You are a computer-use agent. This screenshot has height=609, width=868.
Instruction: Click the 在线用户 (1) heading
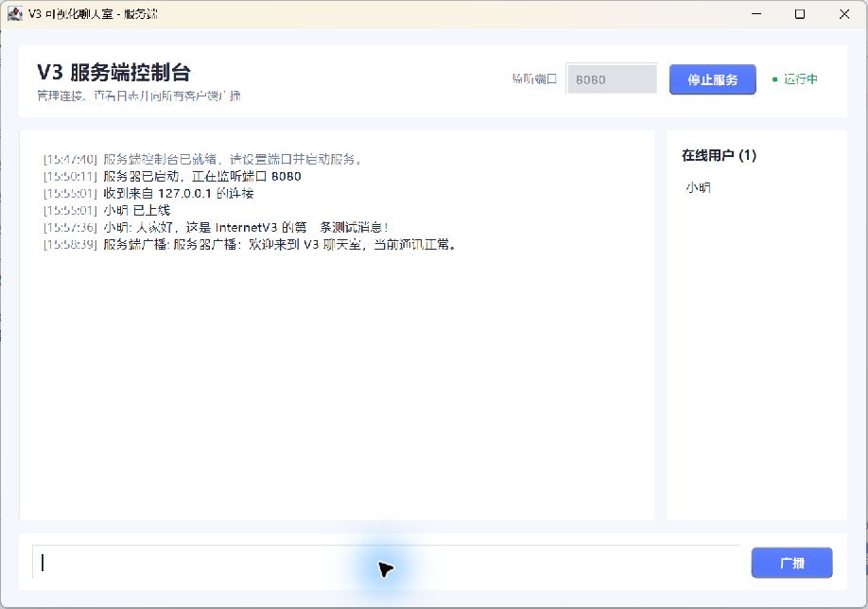pos(719,156)
